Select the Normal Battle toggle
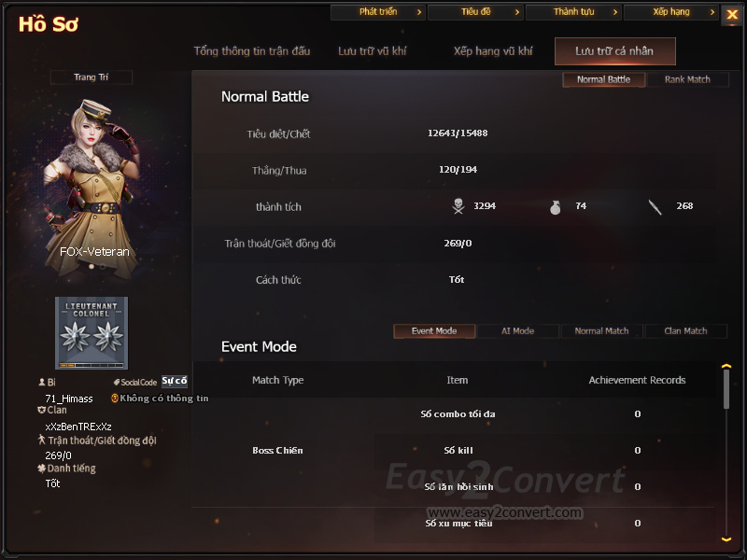Image resolution: width=747 pixels, height=560 pixels. pyautogui.click(x=603, y=79)
